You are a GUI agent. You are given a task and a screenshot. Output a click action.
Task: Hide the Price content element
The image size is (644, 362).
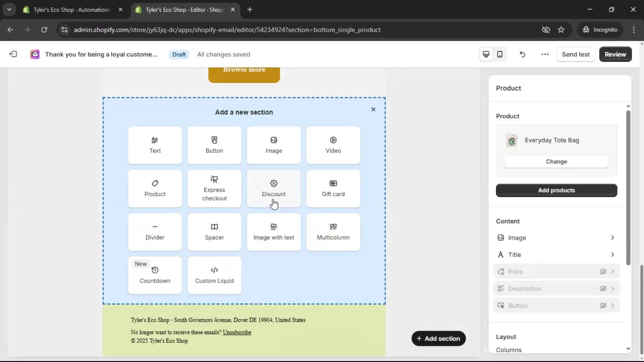[x=603, y=271]
